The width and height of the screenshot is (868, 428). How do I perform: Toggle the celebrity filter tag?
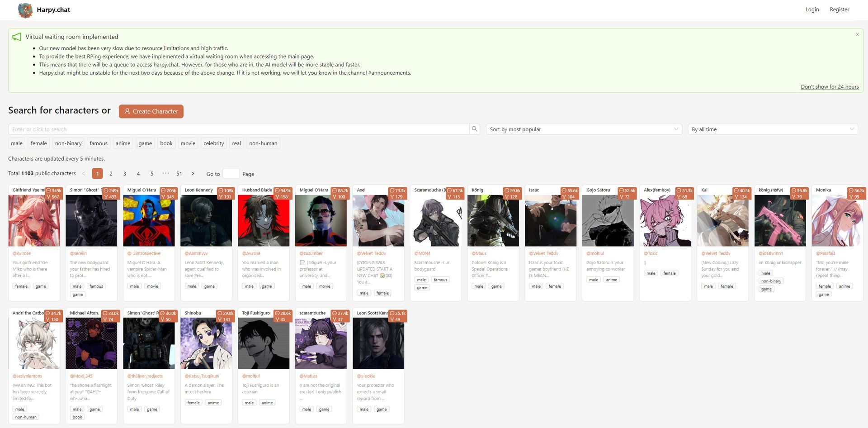tap(214, 143)
